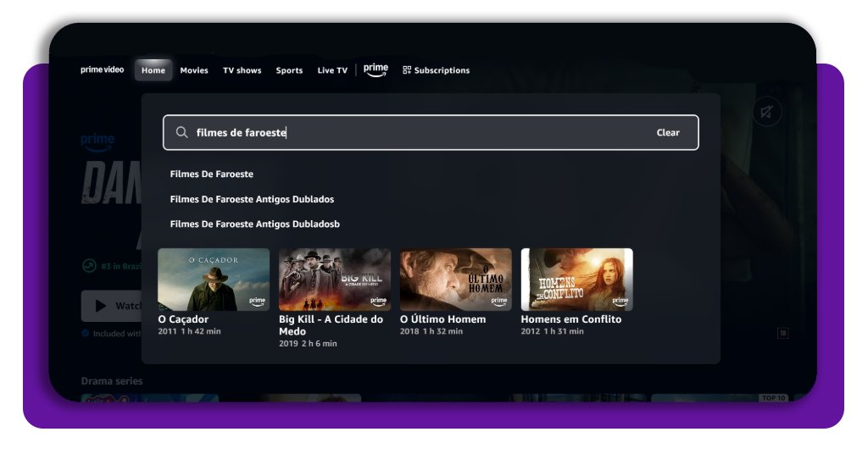The height and width of the screenshot is (454, 868).
Task: Open the O Último Homem thumbnail
Action: coord(455,280)
